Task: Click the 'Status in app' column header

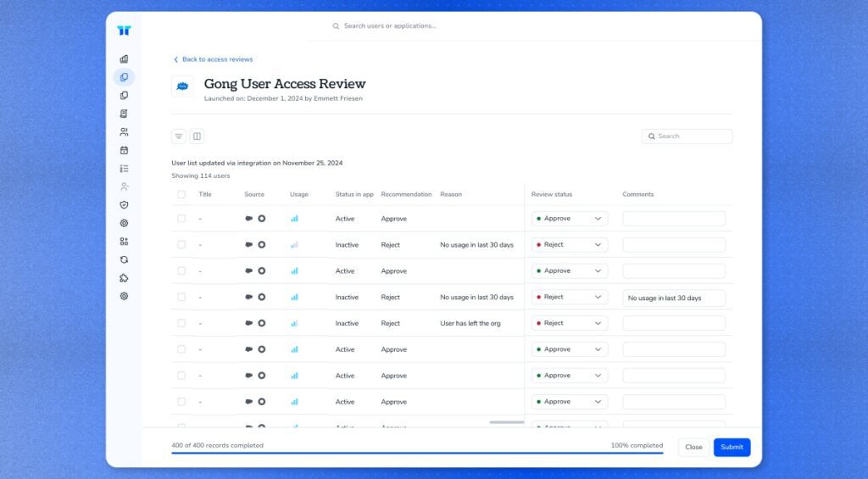Action: (354, 194)
